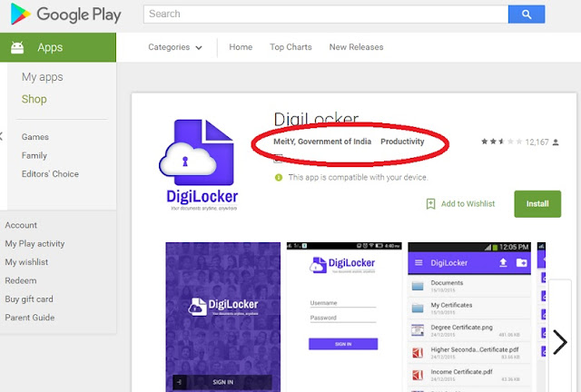
Task: Show next screenshots with right arrow
Action: click(559, 342)
